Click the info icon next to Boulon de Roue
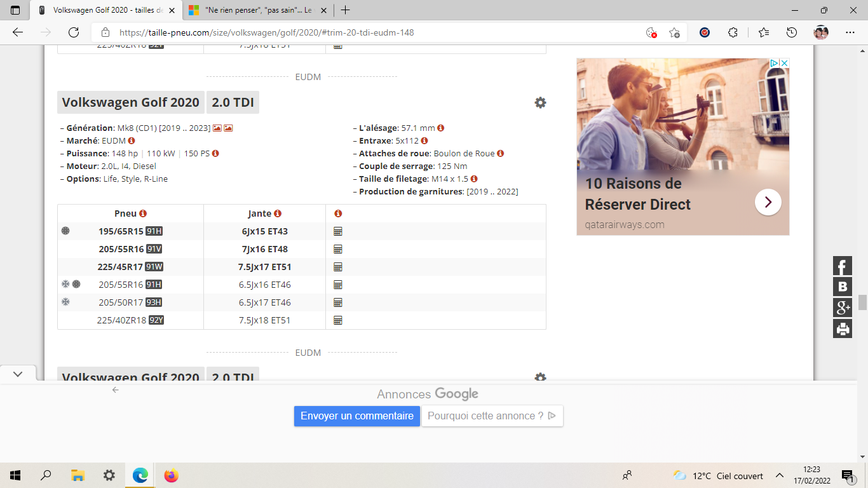Image resolution: width=868 pixels, height=488 pixels. click(x=500, y=153)
